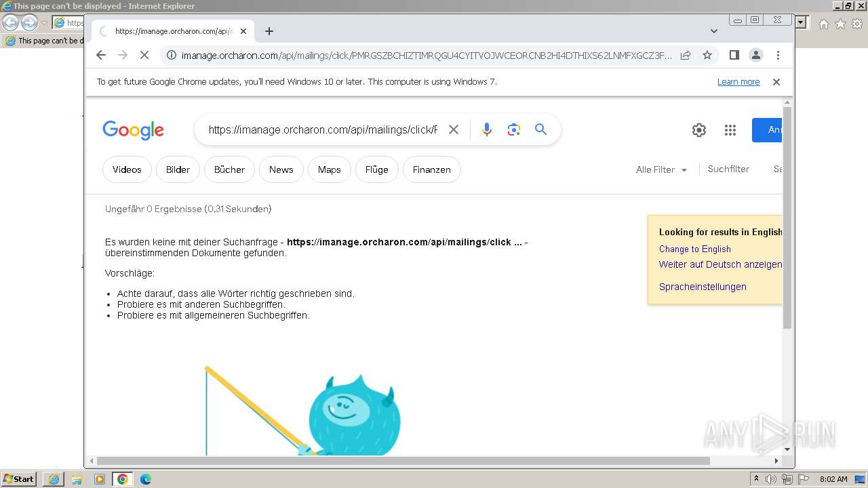Close the imanage.orcharon.com tab
Image resolution: width=868 pixels, height=488 pixels.
coord(243,31)
